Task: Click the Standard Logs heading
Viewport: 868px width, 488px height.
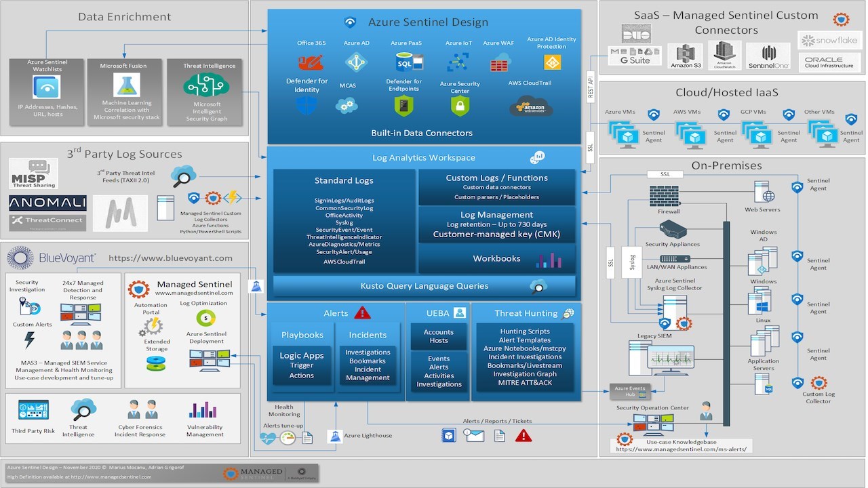Action: (x=344, y=180)
